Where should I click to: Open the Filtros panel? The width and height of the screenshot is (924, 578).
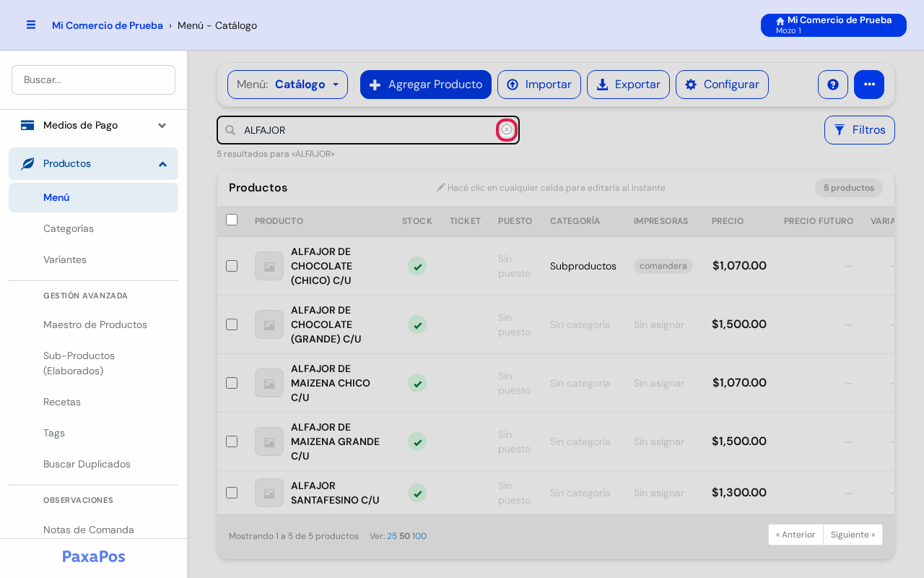coord(860,130)
